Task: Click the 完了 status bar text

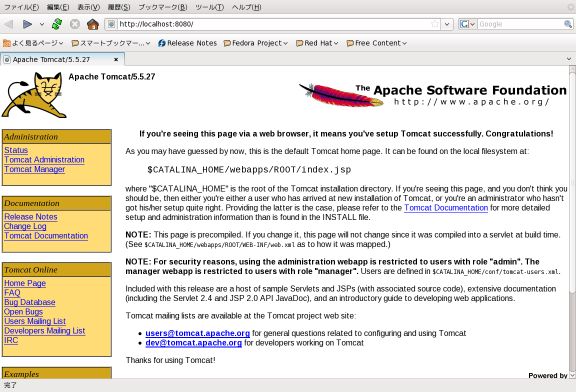Action: 10,385
